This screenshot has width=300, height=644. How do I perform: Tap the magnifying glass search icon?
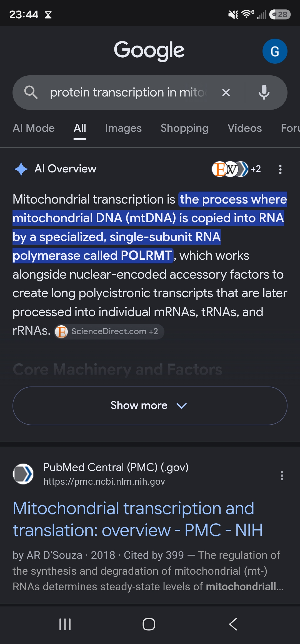[x=31, y=92]
